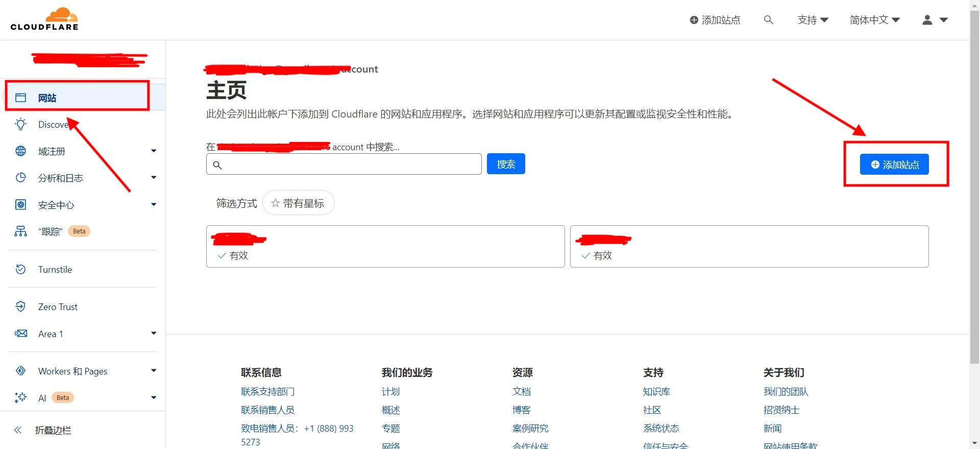Image resolution: width=980 pixels, height=449 pixels.
Task: Open 案例研究 footer link
Action: pyautogui.click(x=530, y=429)
